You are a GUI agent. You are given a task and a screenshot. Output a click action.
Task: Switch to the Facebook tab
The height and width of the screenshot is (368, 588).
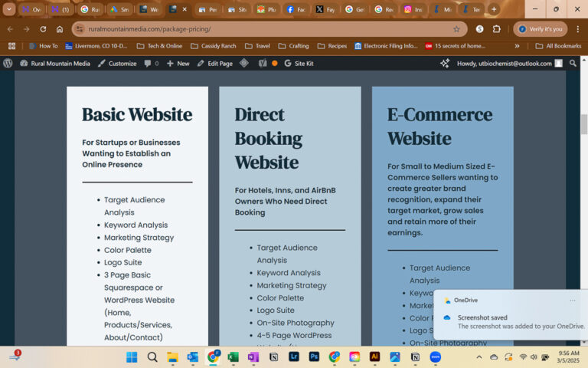coord(296,9)
